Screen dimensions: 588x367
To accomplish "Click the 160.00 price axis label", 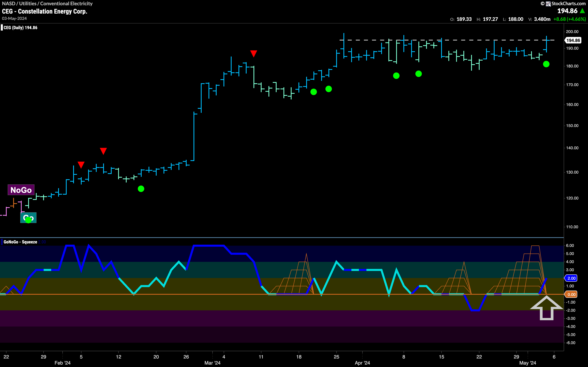I will pos(572,105).
